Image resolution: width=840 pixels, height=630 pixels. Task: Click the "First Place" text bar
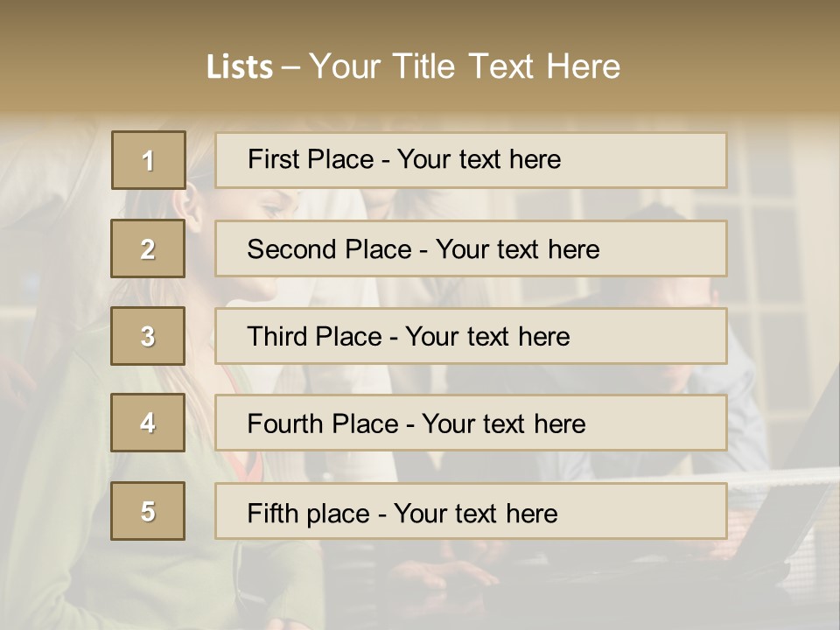[x=471, y=160]
